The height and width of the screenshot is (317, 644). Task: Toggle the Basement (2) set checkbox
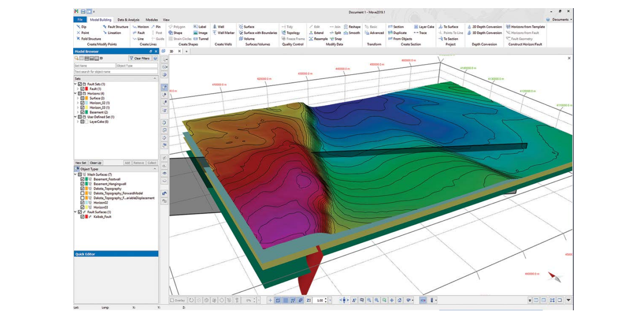click(x=82, y=112)
